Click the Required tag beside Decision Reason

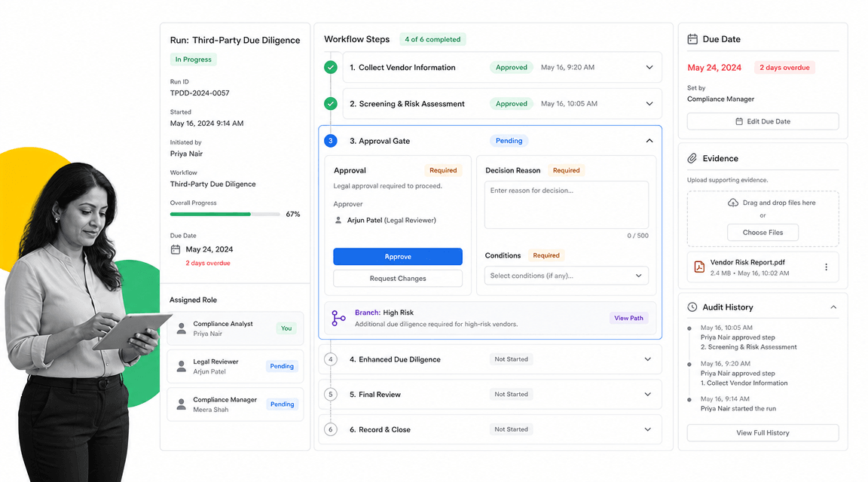(x=566, y=170)
